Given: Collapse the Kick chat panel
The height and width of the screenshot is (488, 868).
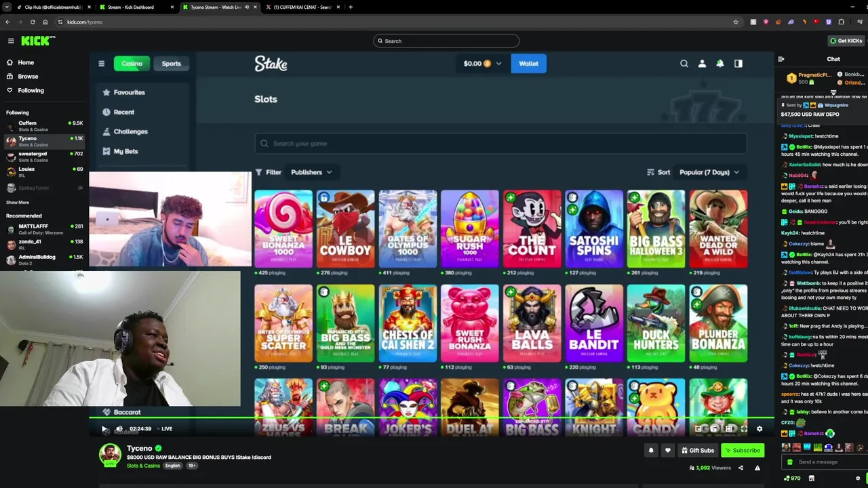Looking at the screenshot, I should point(781,59).
